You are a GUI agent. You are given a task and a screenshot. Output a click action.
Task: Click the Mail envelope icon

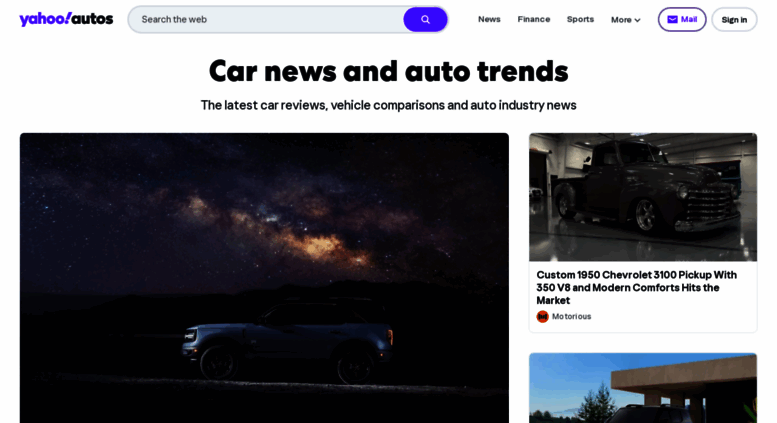pos(672,19)
